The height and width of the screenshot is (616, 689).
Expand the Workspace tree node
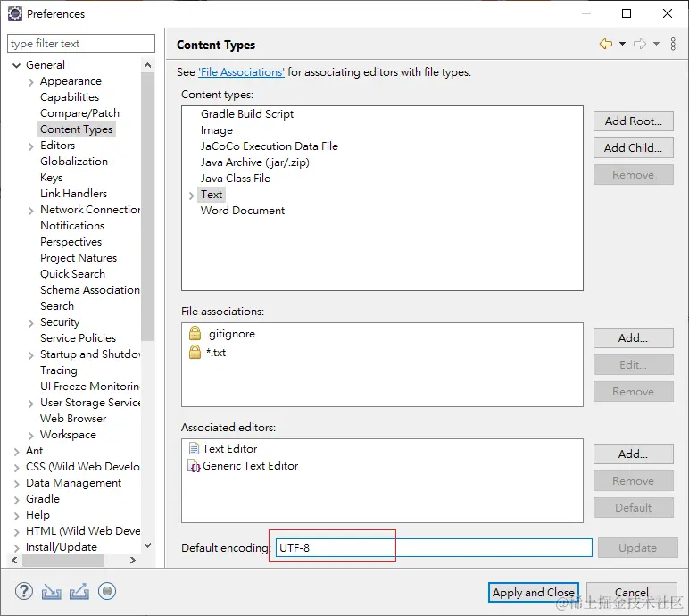30,436
